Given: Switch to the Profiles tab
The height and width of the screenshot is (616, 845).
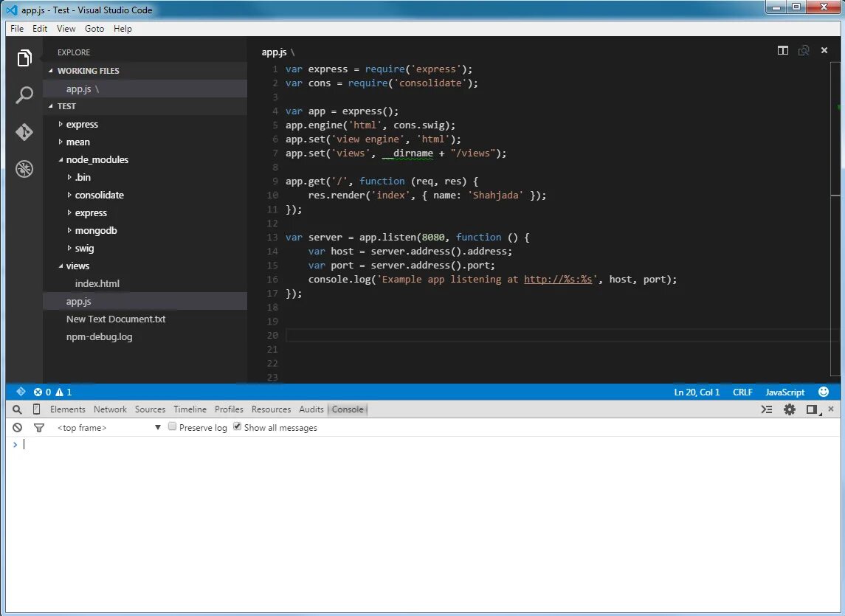Looking at the screenshot, I should point(229,409).
